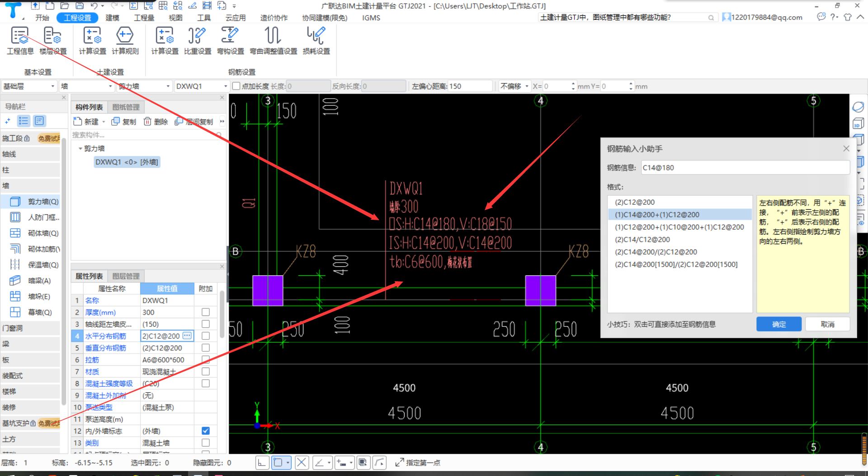
Task: Open the 墙 component category dropdown
Action: (x=87, y=86)
